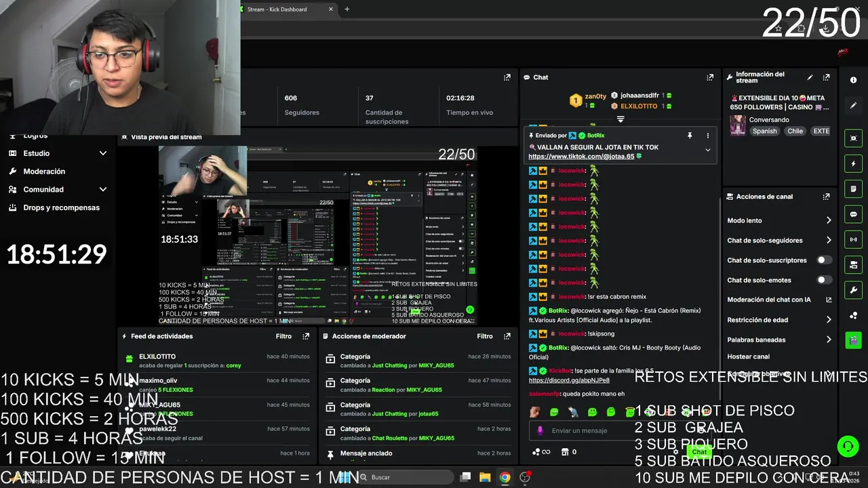Image resolution: width=868 pixels, height=488 pixels.
Task: Expand the top chatters leaderboard arrow
Action: (x=620, y=119)
